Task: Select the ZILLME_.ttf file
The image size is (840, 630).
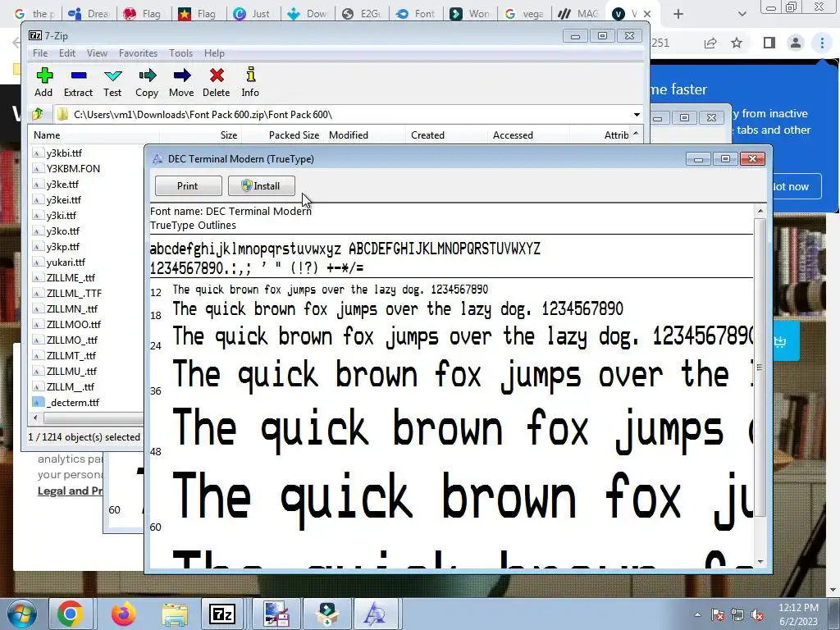Action: (71, 277)
